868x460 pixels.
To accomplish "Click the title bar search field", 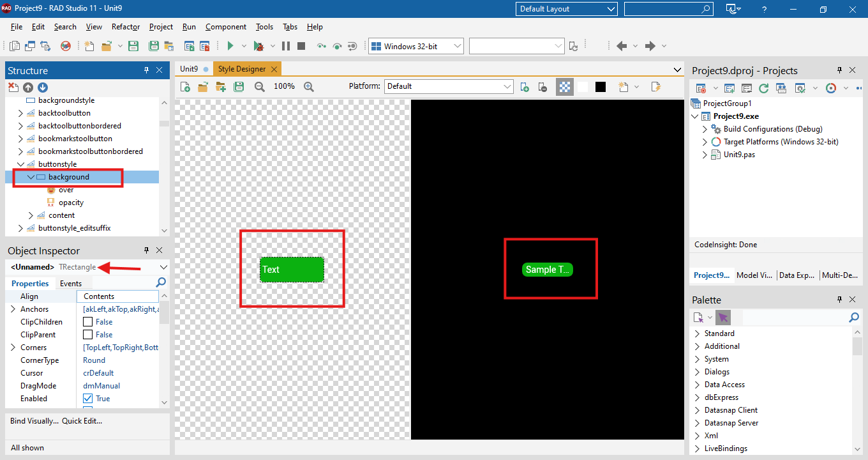I will click(668, 9).
